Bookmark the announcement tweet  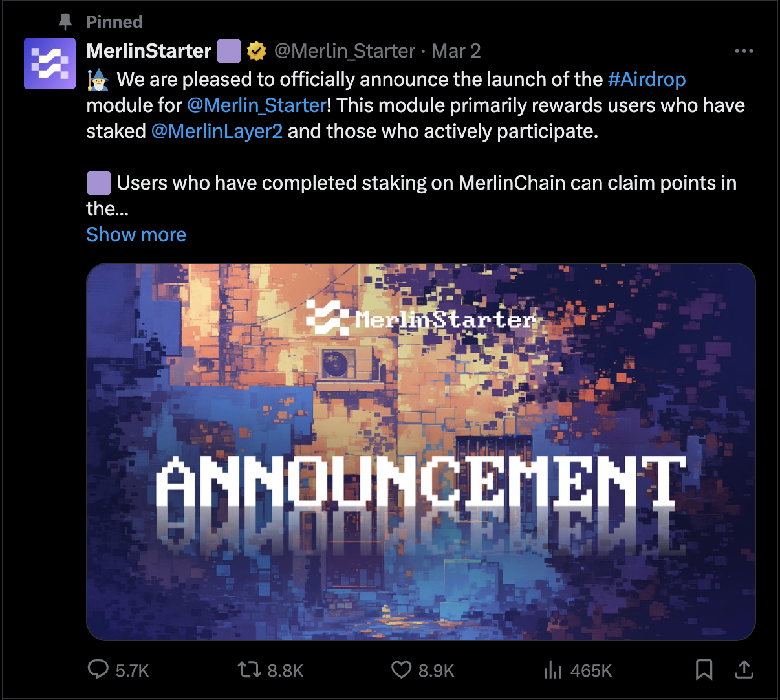pyautogui.click(x=704, y=670)
